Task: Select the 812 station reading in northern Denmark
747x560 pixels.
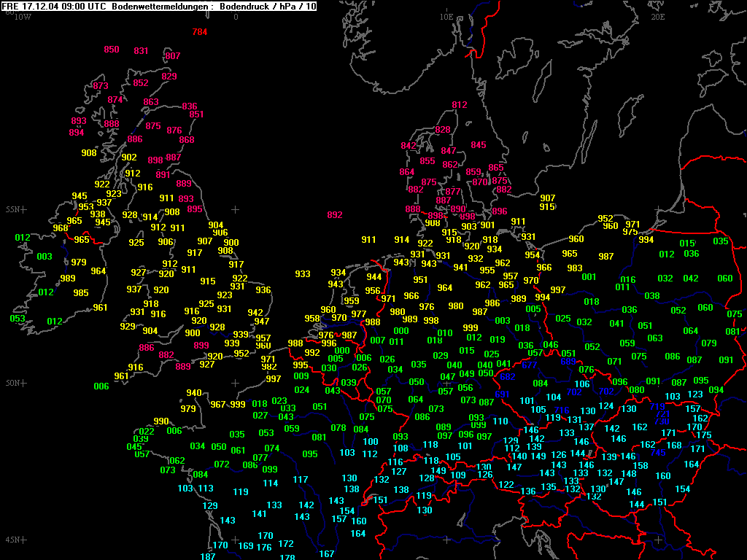Action: [460, 105]
